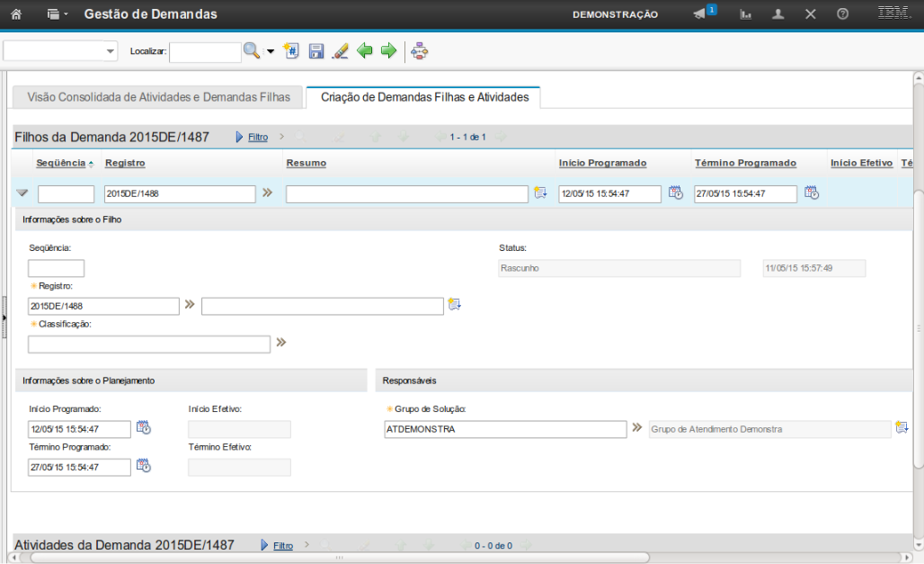Click the workflow routing toolbar icon
Viewport: 924px width, 564px height.
pos(419,51)
